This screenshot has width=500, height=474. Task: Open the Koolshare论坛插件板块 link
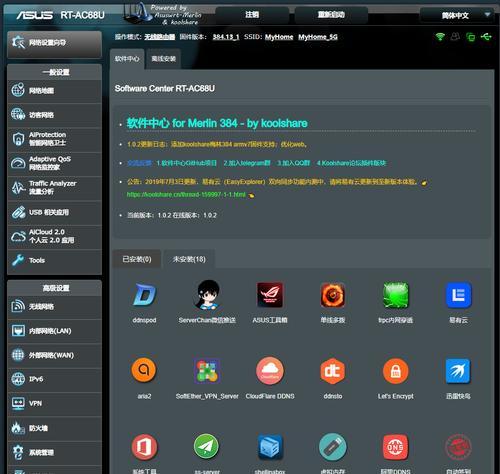[351, 163]
